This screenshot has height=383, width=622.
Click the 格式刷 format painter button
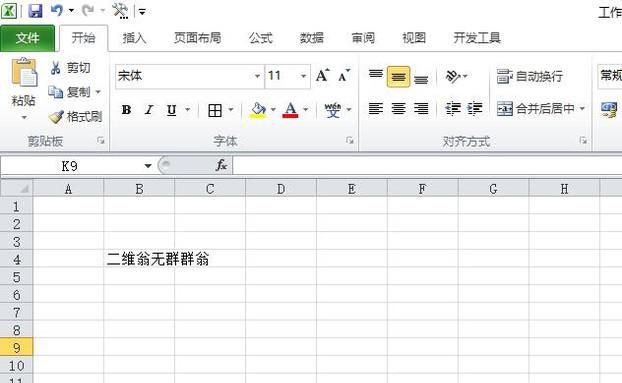[x=75, y=117]
